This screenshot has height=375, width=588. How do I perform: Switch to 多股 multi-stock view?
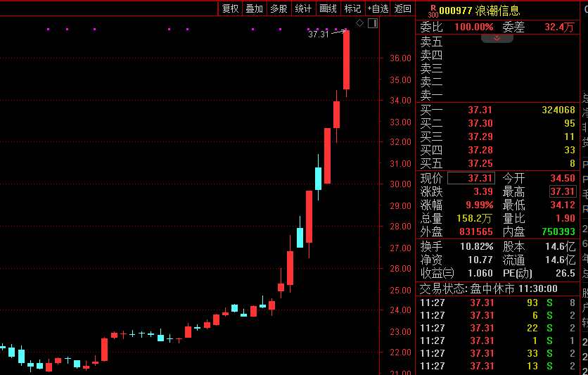coord(279,8)
